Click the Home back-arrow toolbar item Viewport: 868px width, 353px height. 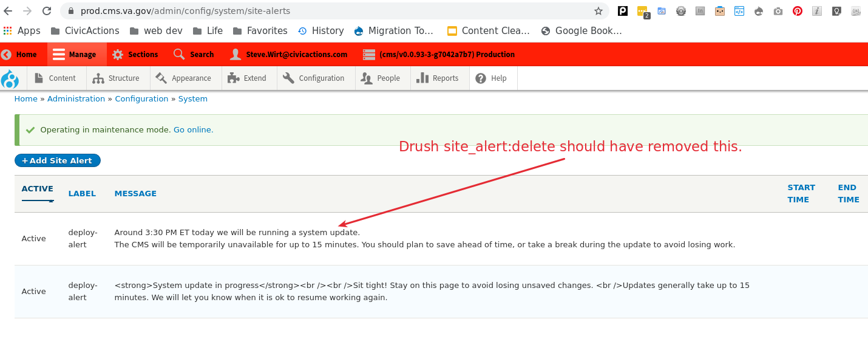coord(19,54)
